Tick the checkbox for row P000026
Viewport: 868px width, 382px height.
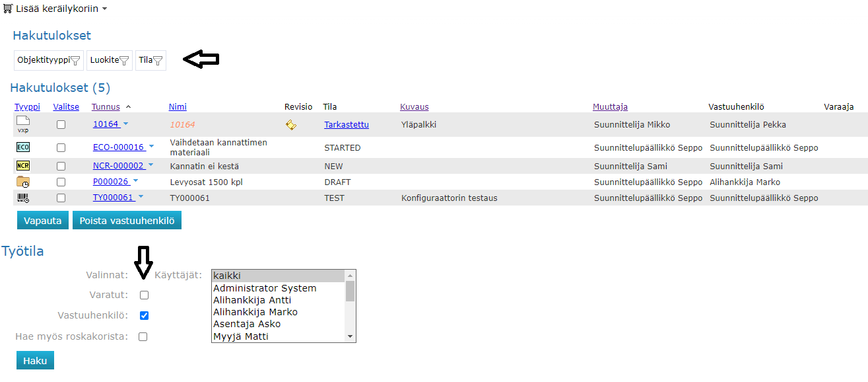(x=61, y=182)
